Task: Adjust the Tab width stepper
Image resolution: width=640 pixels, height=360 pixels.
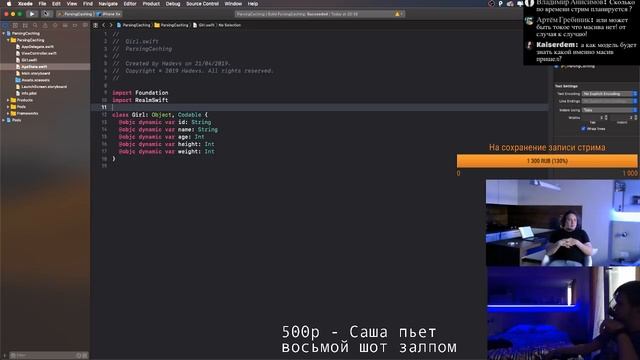Action: point(606,118)
